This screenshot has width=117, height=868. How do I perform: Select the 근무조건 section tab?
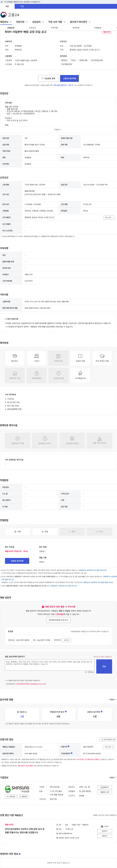tap(32, 28)
